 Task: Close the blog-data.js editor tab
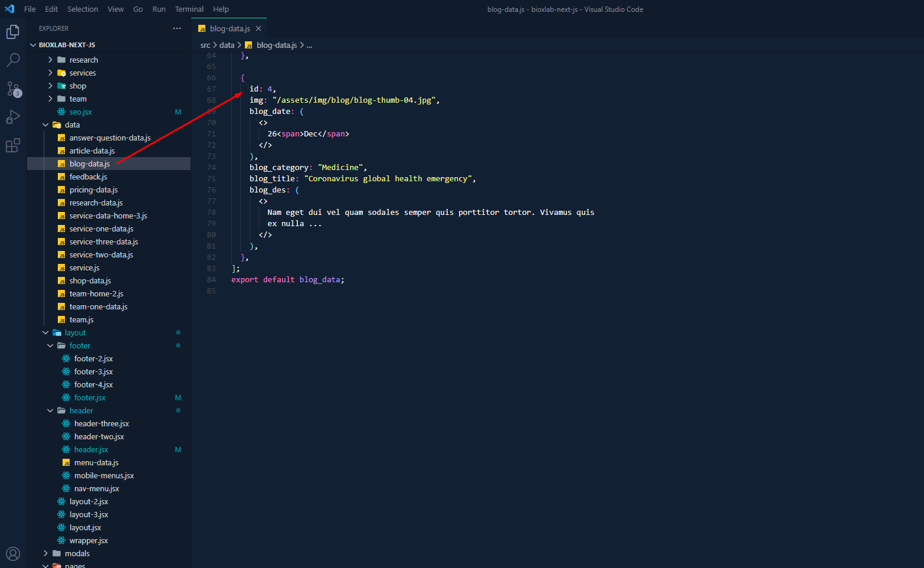[258, 28]
